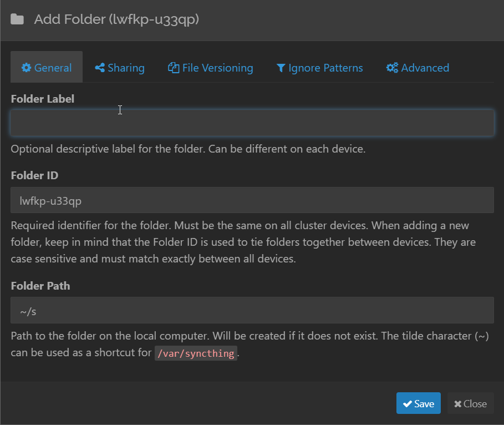Select the General tab label
This screenshot has height=425, width=504.
[x=53, y=68]
